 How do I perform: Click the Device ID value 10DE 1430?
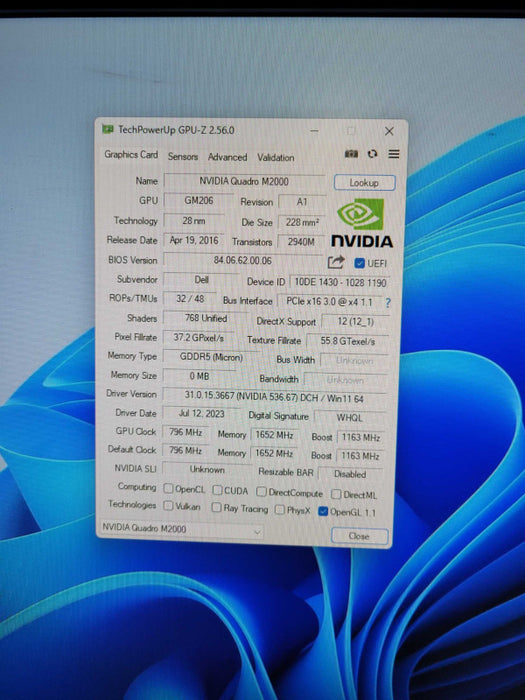[x=340, y=283]
